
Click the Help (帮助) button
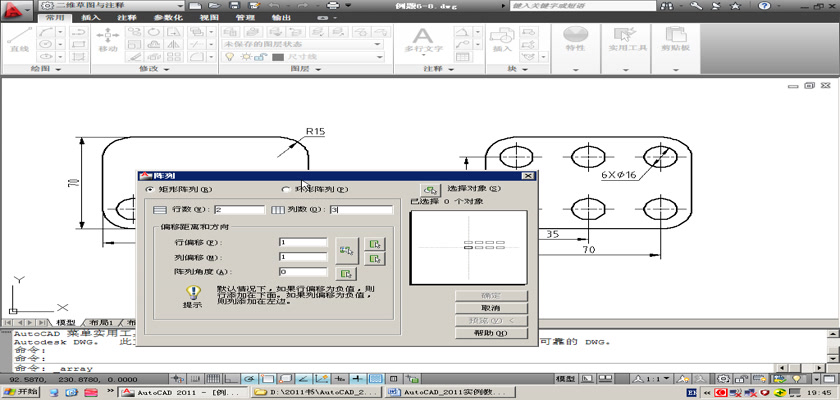coord(491,333)
